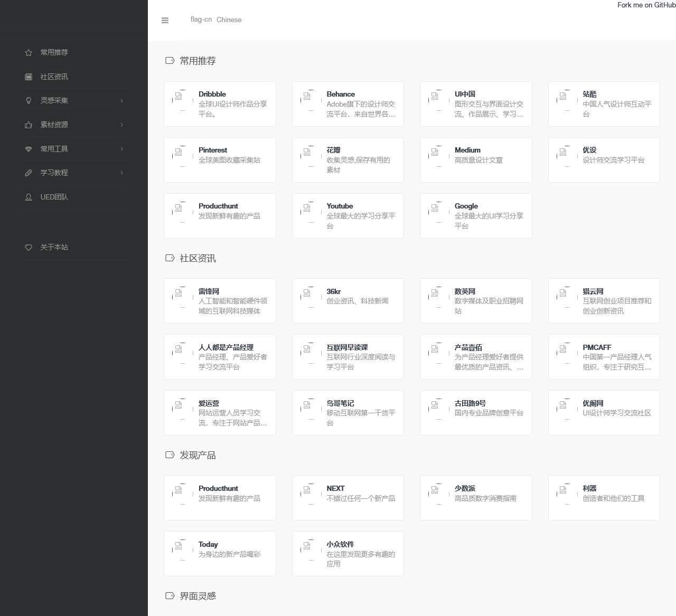
Task: Click the 为身边的新产品喝彩 description text
Action: (229, 555)
